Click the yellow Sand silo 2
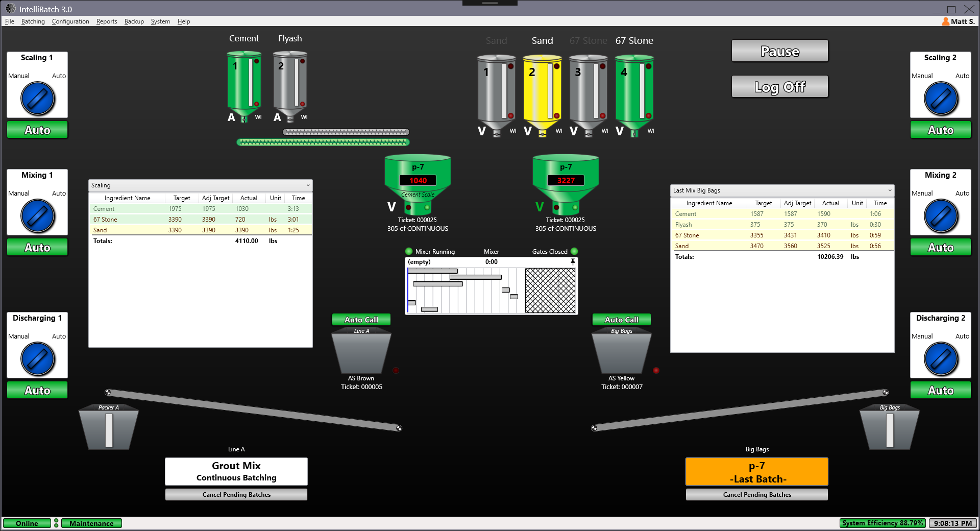Screen dimensions: 980x531 pyautogui.click(x=543, y=94)
